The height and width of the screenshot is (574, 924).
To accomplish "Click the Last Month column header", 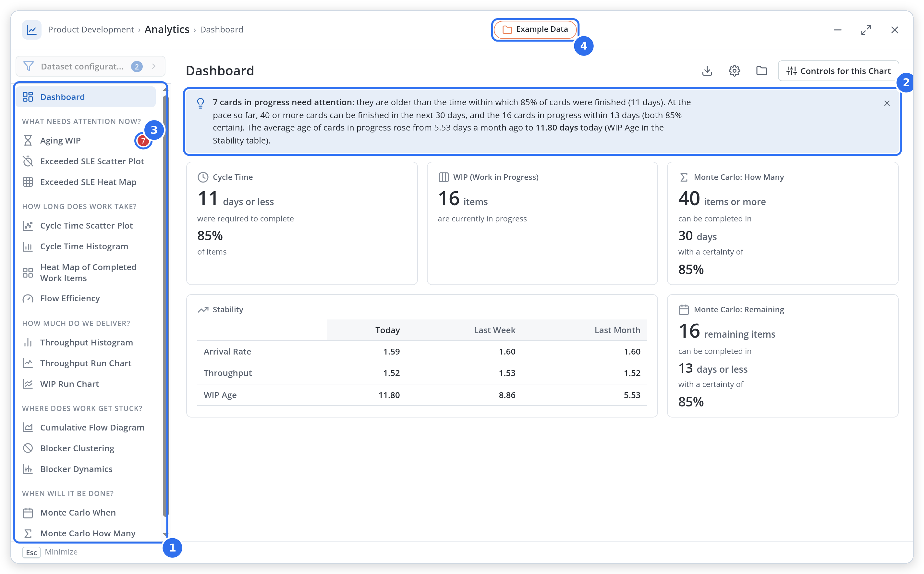I will click(x=617, y=330).
